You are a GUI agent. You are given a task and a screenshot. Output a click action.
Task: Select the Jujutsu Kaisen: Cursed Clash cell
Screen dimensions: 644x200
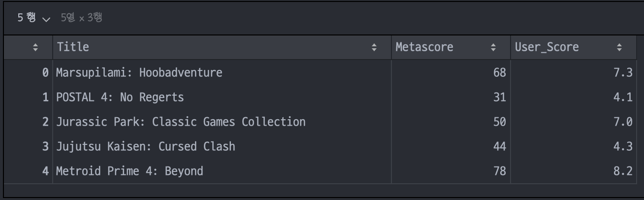tap(222, 146)
